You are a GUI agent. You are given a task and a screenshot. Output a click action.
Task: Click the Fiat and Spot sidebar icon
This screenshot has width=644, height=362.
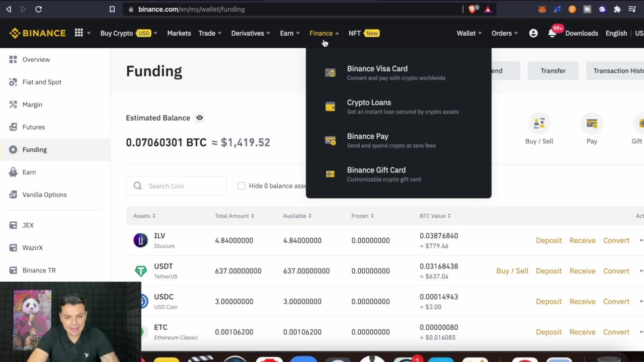tap(13, 82)
